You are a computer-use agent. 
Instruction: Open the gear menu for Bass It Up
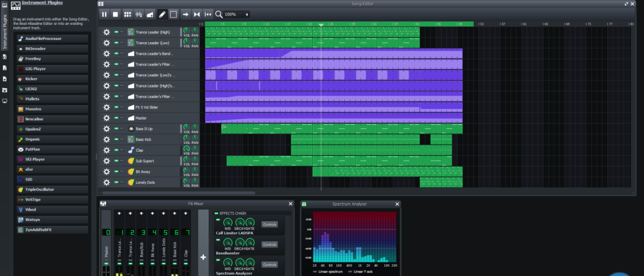(106, 129)
